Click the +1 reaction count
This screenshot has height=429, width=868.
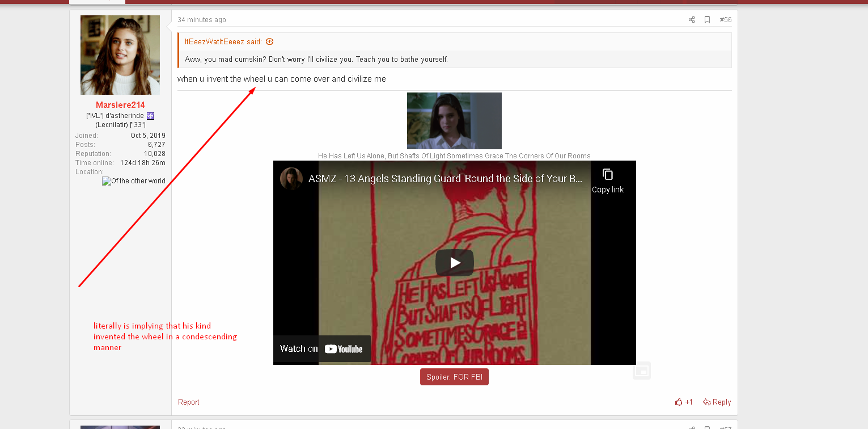point(689,402)
